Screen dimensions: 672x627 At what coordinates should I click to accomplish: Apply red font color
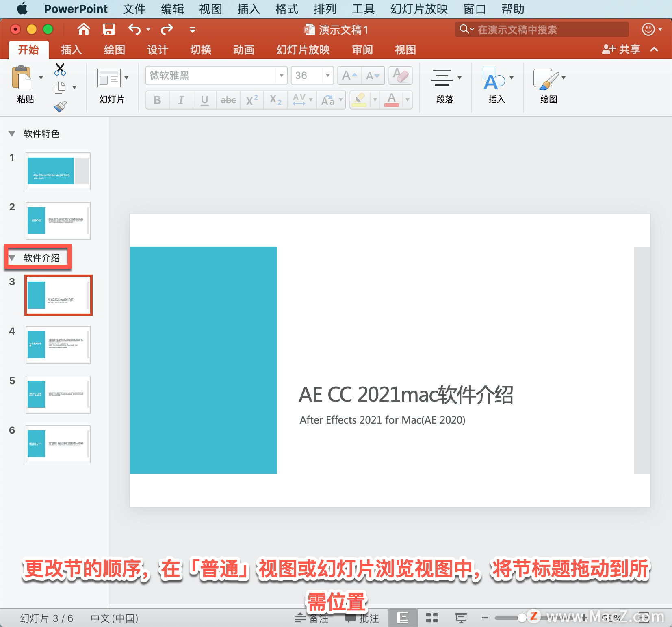pyautogui.click(x=392, y=100)
